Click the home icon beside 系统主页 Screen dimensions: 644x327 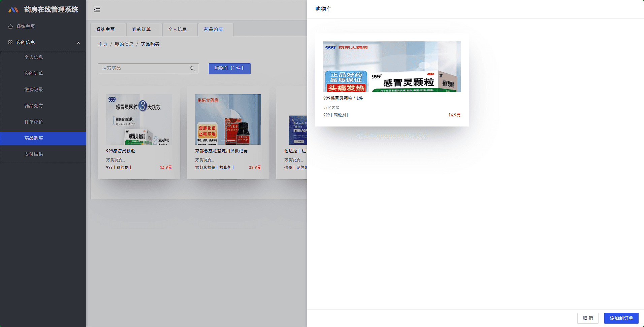coord(10,26)
